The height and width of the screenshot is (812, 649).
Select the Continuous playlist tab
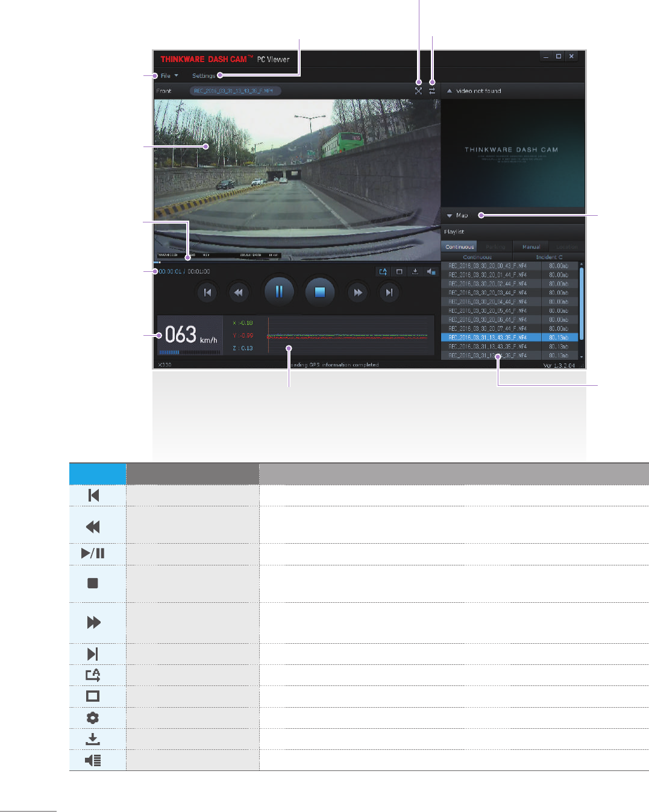coord(460,247)
